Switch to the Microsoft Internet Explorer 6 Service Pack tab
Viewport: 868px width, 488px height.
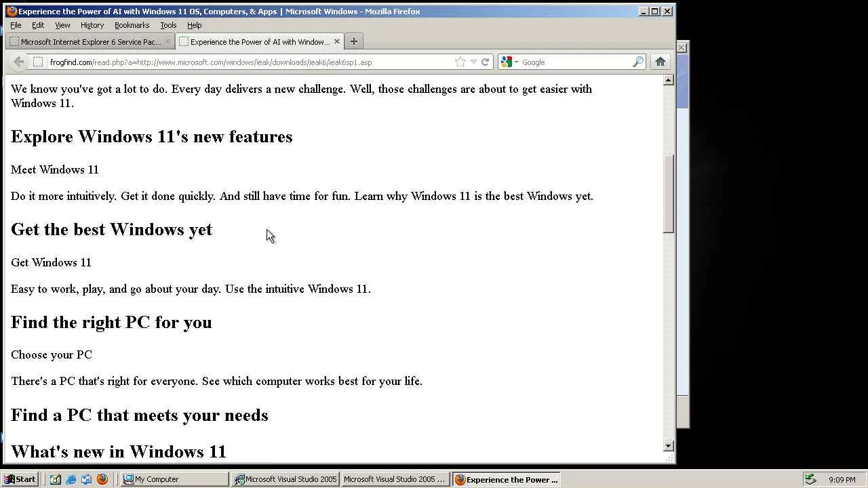tap(90, 41)
